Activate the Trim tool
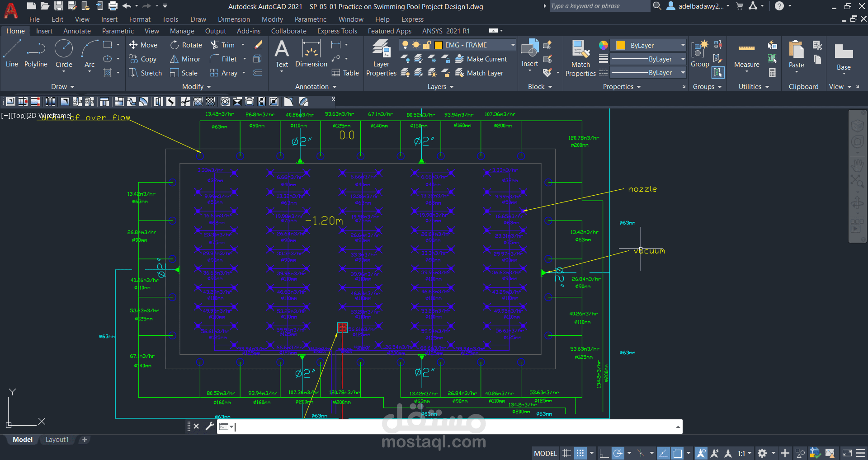This screenshot has height=460, width=868. (x=223, y=45)
